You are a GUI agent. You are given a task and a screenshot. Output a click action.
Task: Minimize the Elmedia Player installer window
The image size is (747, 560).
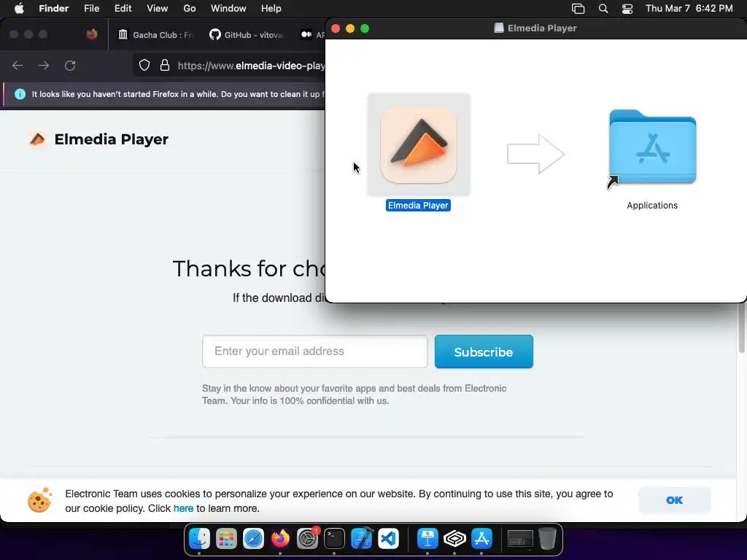tap(350, 28)
